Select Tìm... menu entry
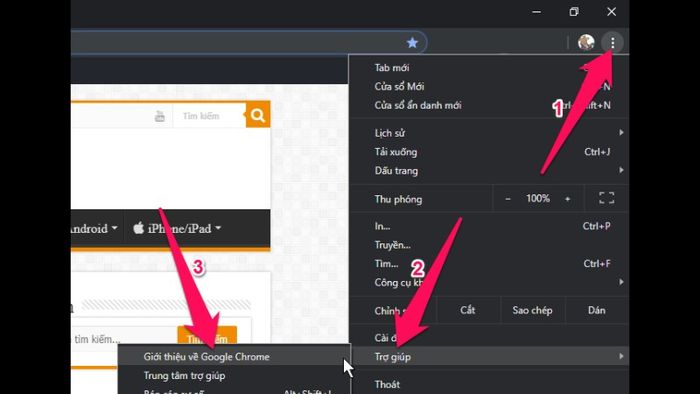This screenshot has height=394, width=700. pyautogui.click(x=489, y=264)
